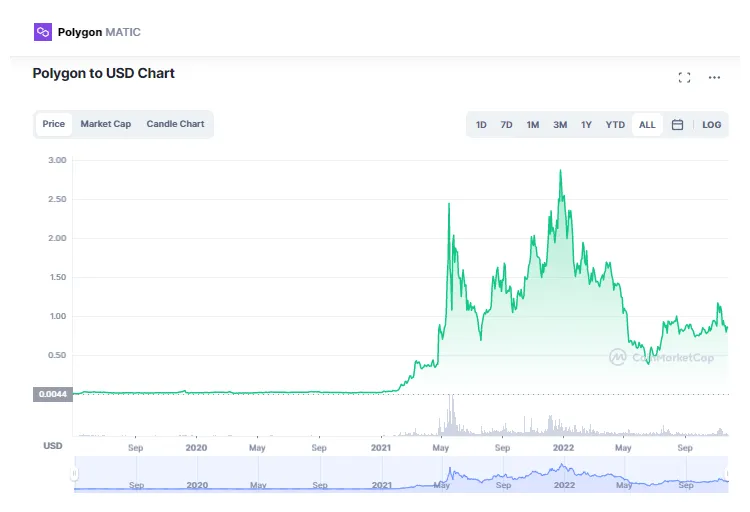
Task: Open the three-dot more options menu
Action: pos(714,78)
